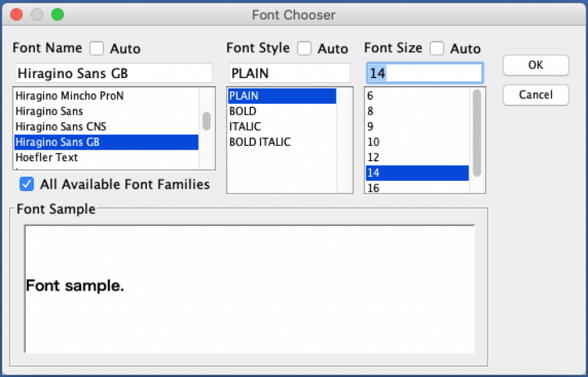The height and width of the screenshot is (377, 588).
Task: Pick font size 8 from list
Action: pyautogui.click(x=370, y=111)
